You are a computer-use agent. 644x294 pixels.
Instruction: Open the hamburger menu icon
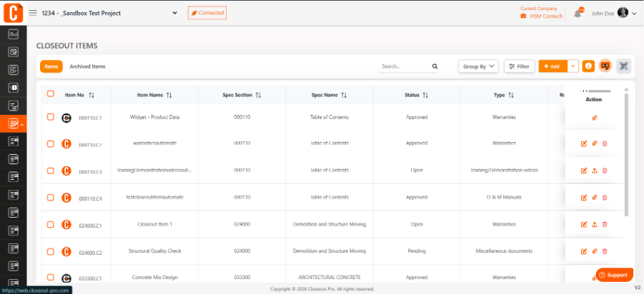click(33, 13)
